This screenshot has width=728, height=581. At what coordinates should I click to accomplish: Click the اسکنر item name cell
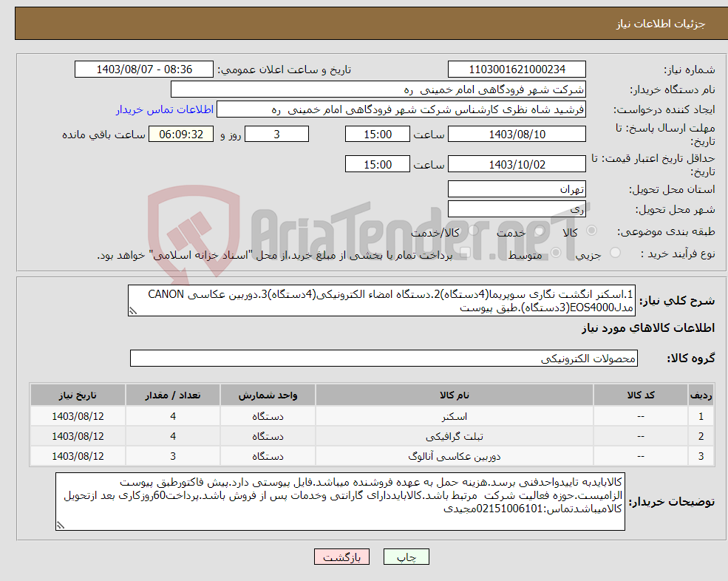pos(455,417)
